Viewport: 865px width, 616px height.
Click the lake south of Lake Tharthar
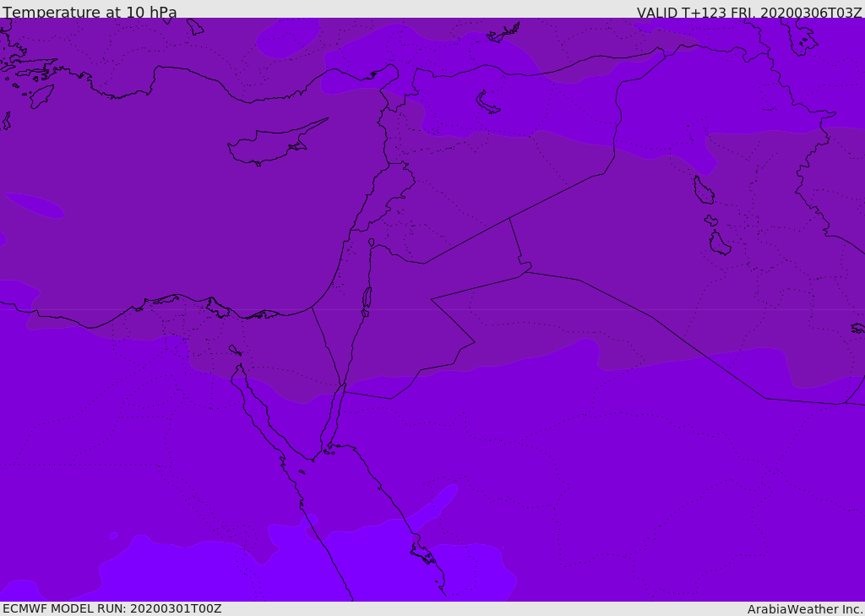tap(720, 243)
